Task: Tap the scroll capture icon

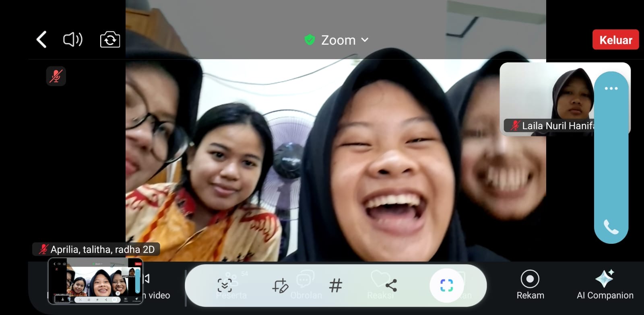Action: pos(225,286)
